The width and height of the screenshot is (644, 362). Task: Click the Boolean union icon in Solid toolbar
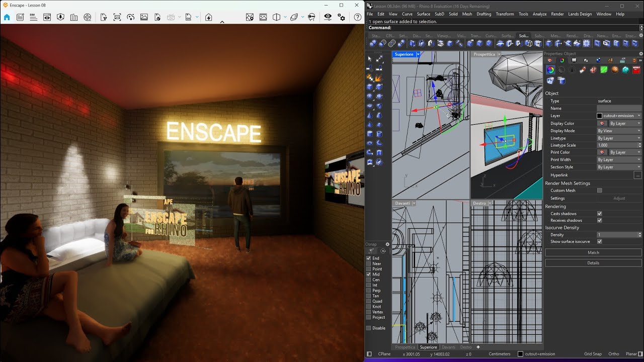click(373, 43)
